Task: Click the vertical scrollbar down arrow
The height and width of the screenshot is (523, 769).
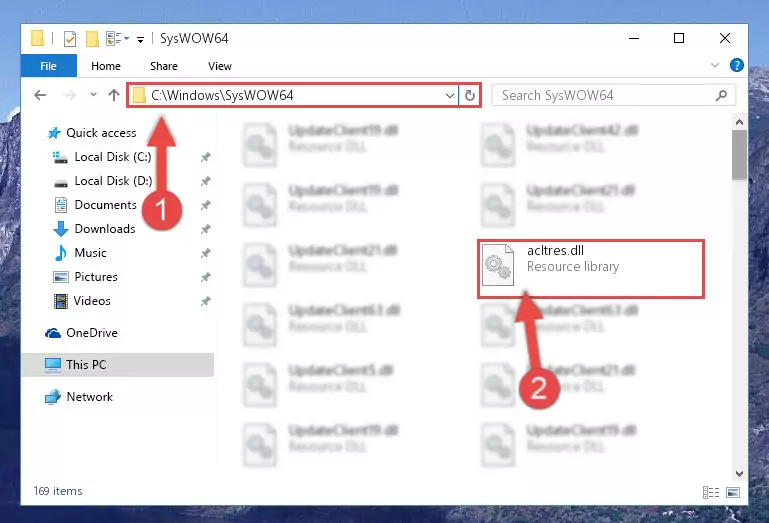Action: click(739, 474)
